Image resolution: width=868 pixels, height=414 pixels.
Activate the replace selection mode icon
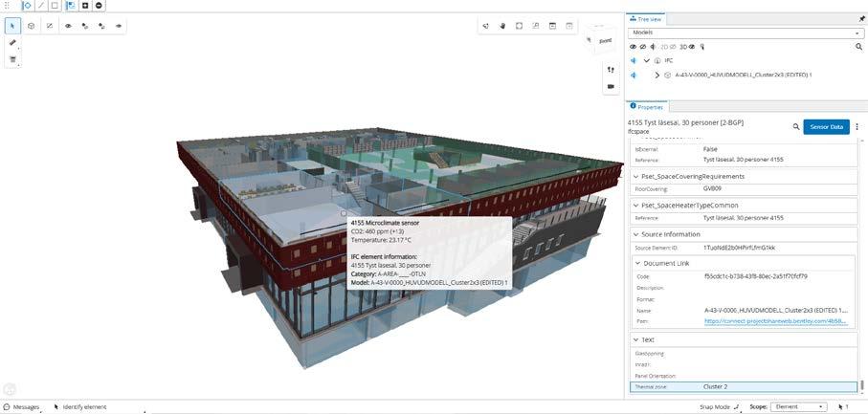pyautogui.click(x=70, y=6)
